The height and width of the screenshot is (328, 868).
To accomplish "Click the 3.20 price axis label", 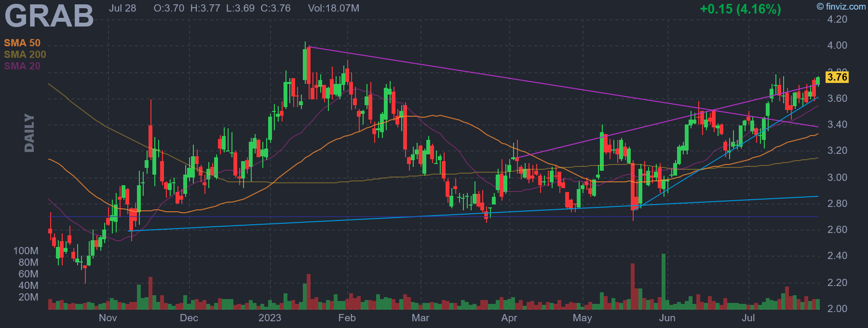I will (x=837, y=150).
